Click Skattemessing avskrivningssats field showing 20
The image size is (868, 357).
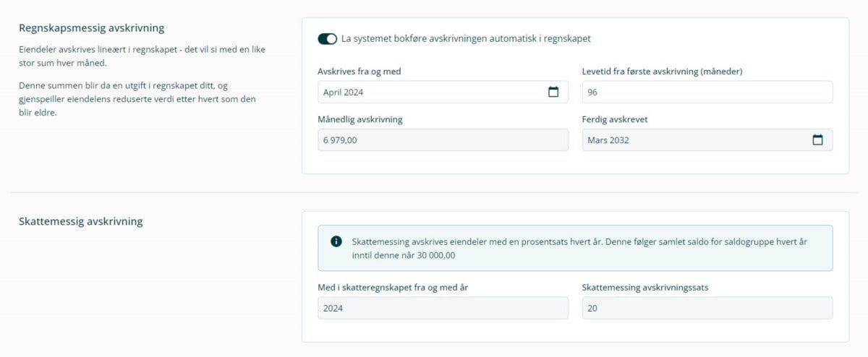tap(707, 308)
